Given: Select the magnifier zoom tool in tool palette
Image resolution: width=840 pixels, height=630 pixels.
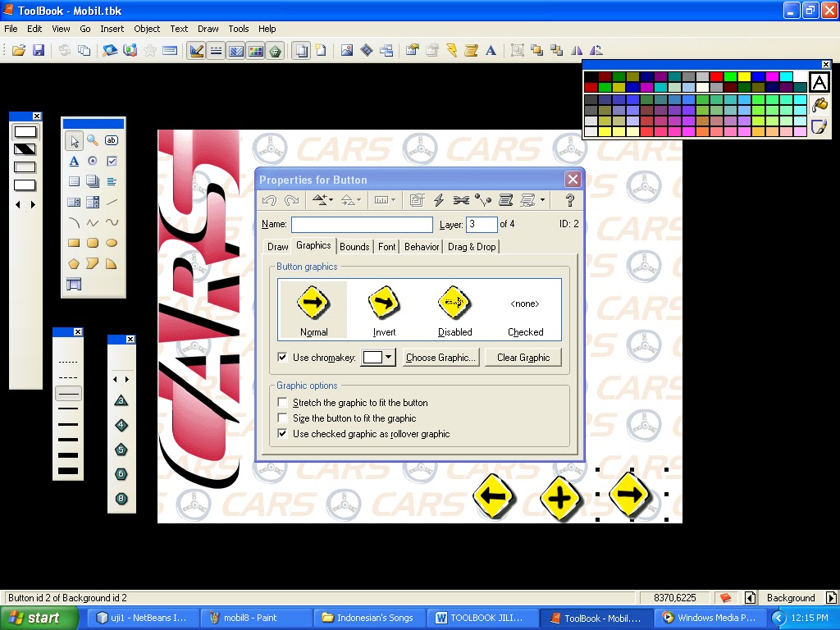Looking at the screenshot, I should point(93,140).
